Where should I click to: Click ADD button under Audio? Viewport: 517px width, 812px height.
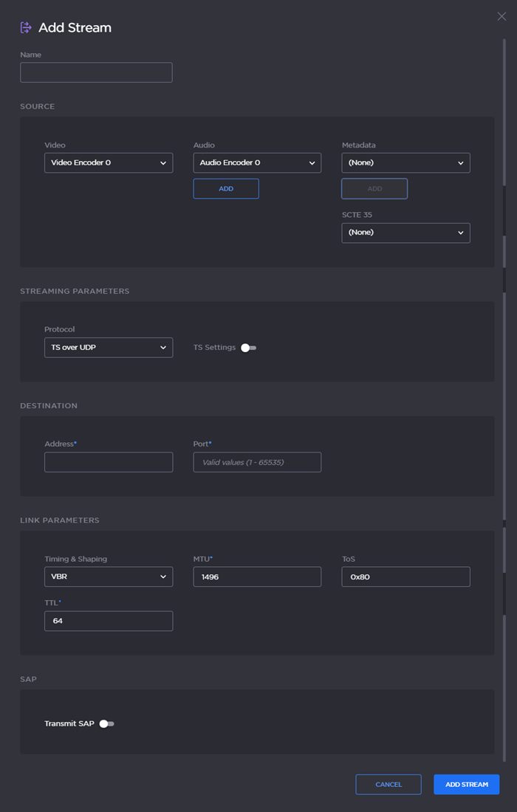(x=226, y=189)
